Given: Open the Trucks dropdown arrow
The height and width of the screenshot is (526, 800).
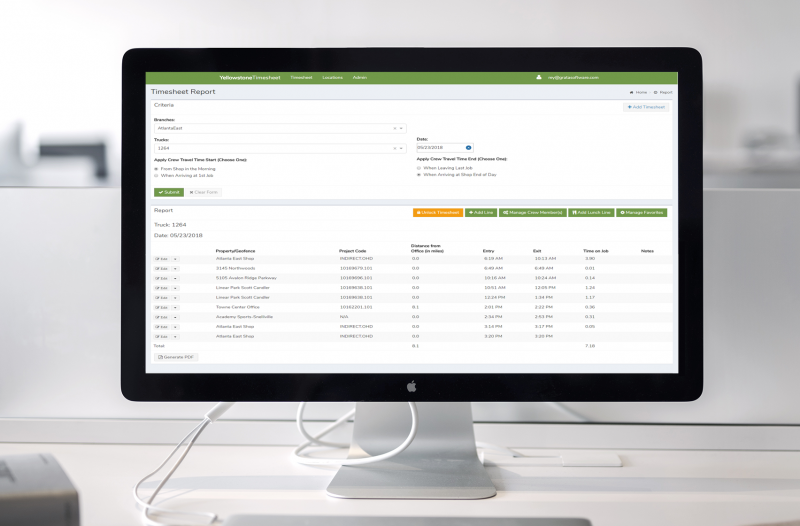Looking at the screenshot, I should 401,148.
